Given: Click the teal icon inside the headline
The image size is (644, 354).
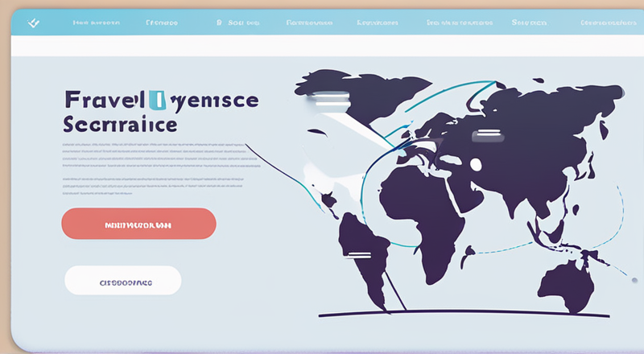Looking at the screenshot, I should (x=157, y=101).
